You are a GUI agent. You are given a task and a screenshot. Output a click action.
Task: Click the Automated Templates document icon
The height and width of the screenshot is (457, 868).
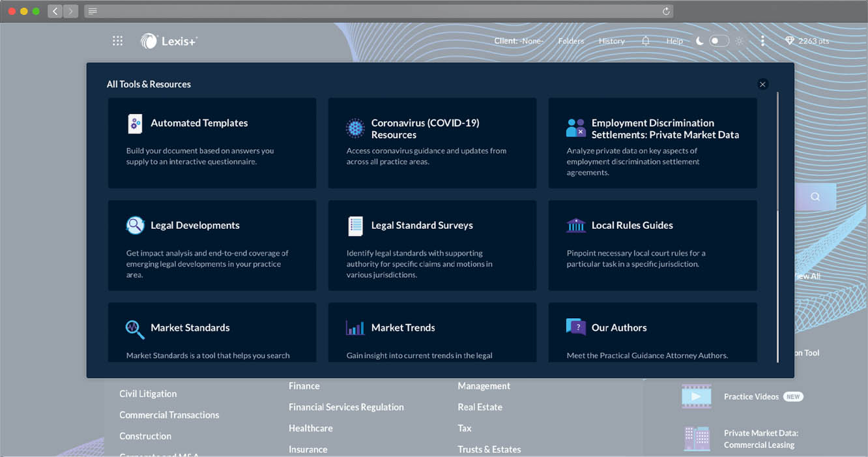(x=135, y=124)
